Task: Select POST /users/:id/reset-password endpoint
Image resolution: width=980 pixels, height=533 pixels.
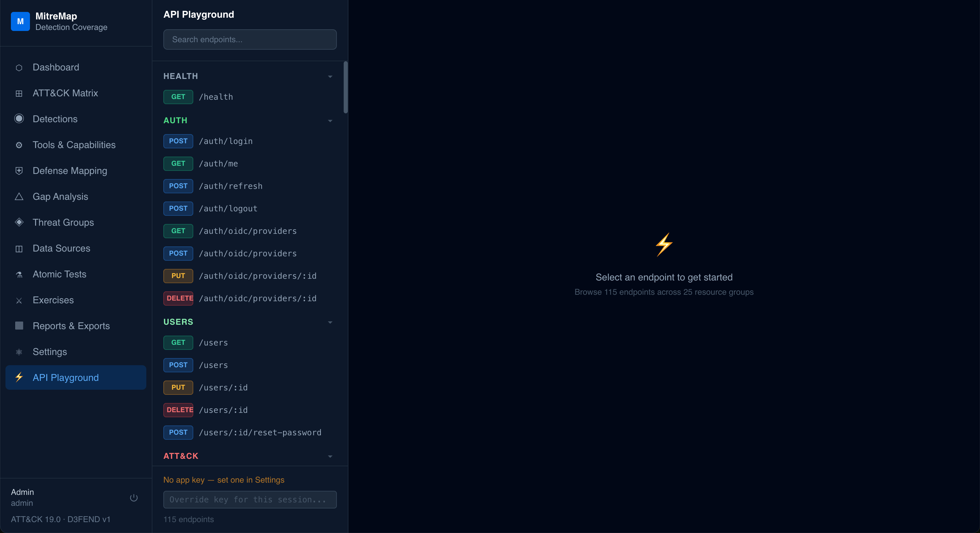Action: coord(250,432)
